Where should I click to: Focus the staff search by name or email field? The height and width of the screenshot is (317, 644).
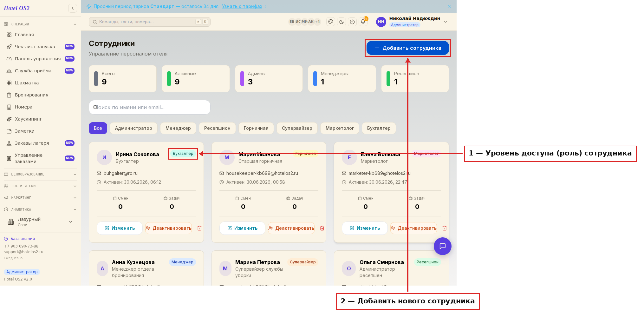150,107
